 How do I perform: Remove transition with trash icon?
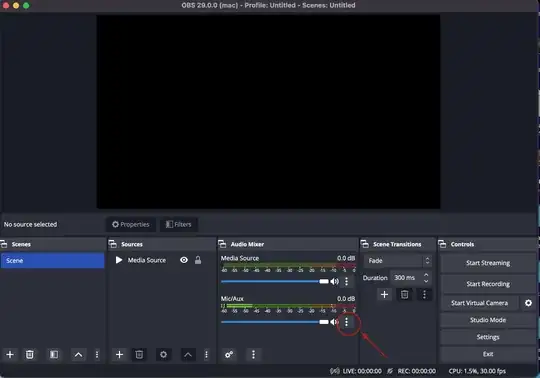(405, 294)
